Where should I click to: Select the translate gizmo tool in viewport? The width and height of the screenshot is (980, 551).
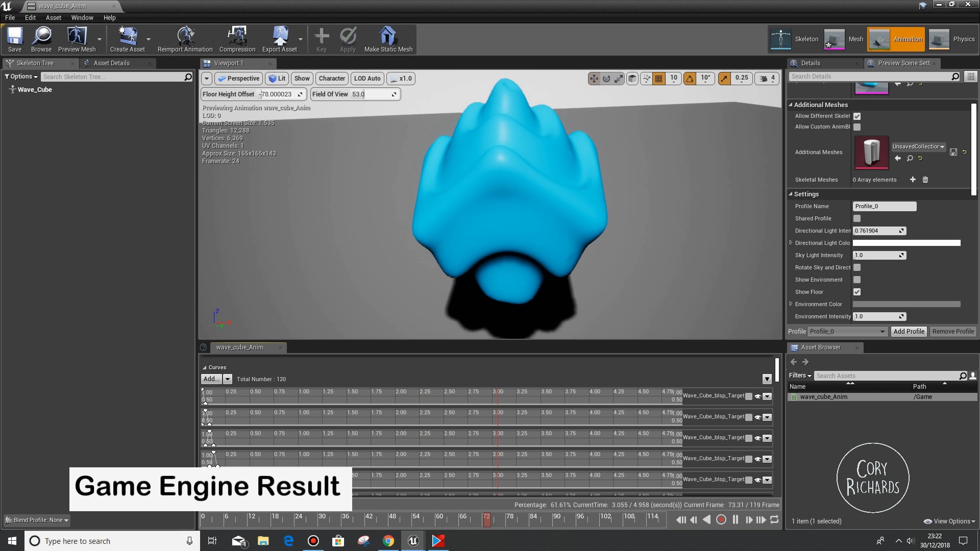pyautogui.click(x=594, y=79)
